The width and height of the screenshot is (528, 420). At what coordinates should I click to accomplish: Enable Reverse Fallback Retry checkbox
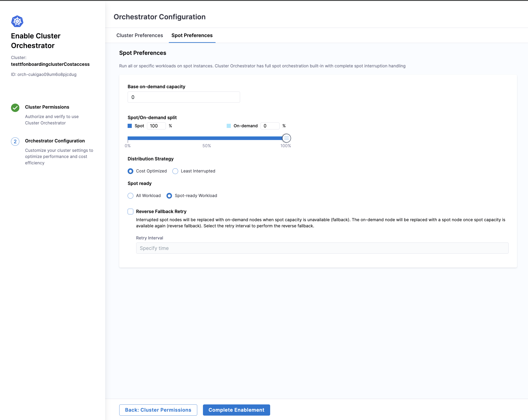[x=130, y=211]
